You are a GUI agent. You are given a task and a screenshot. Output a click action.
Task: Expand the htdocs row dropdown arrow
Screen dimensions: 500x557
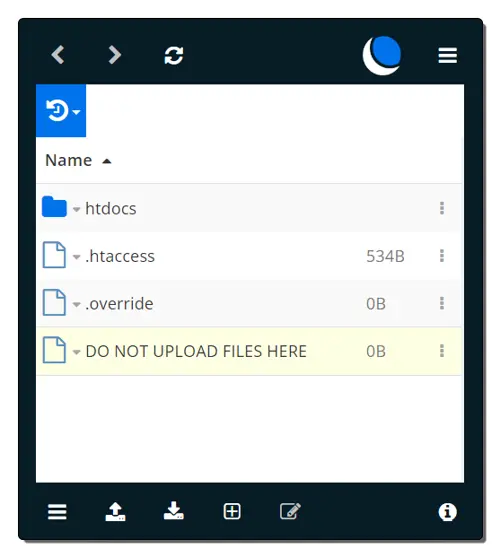pyautogui.click(x=76, y=209)
